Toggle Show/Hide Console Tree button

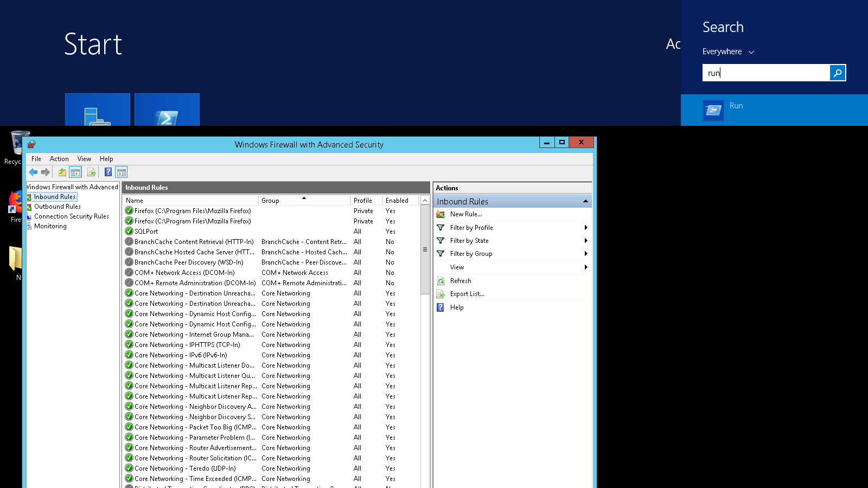[75, 172]
